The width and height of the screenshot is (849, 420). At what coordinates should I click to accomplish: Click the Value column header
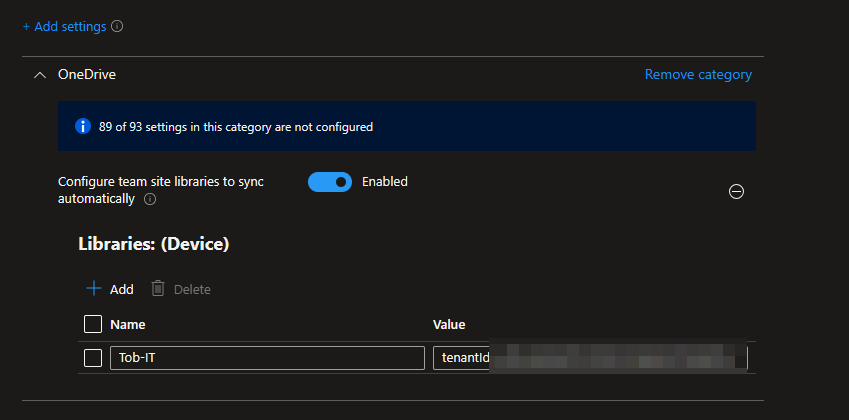click(449, 324)
